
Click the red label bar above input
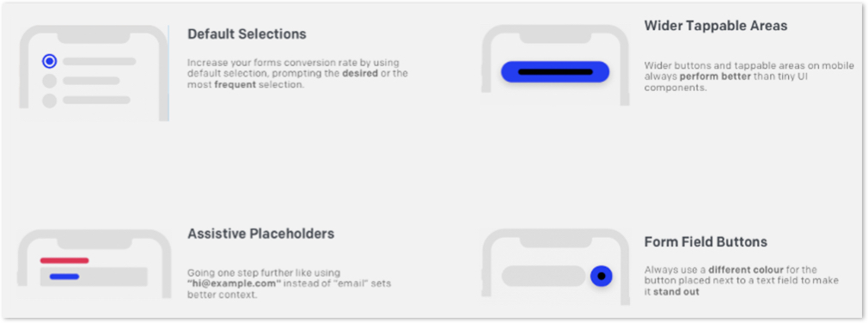tap(64, 260)
